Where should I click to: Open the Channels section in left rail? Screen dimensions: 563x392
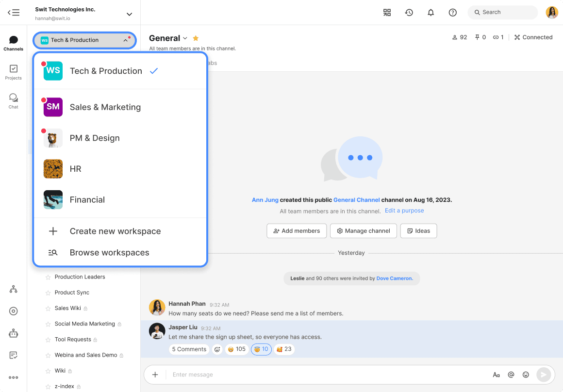(x=13, y=44)
